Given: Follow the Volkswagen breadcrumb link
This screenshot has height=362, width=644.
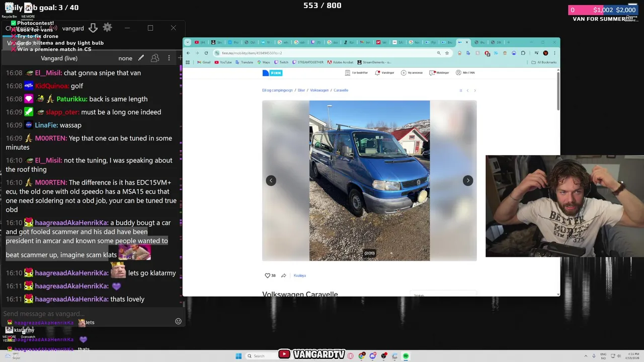Looking at the screenshot, I should click(x=319, y=90).
